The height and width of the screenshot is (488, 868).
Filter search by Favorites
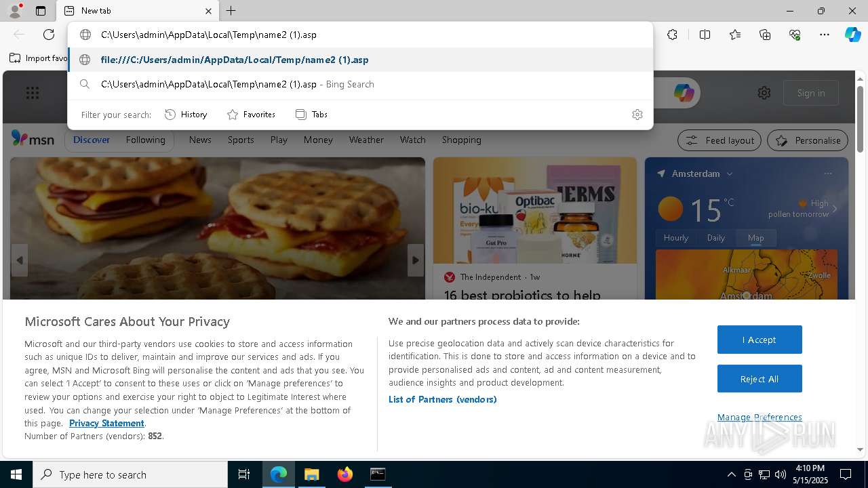click(x=251, y=115)
